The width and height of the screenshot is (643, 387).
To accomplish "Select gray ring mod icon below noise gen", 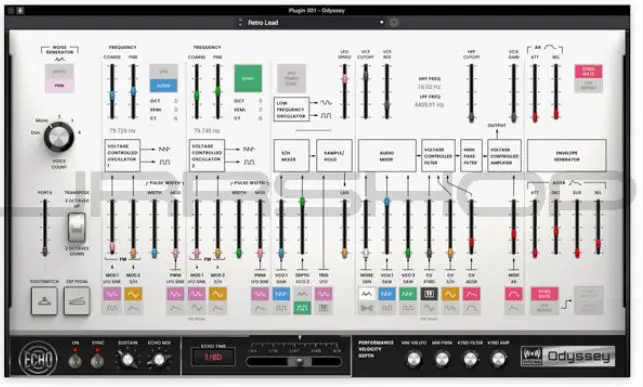I will coord(366,308).
